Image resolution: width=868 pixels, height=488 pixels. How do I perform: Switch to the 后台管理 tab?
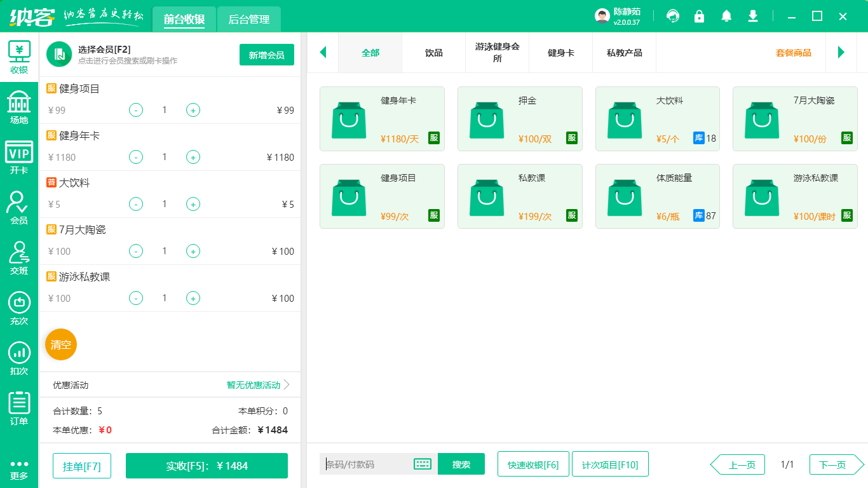click(x=248, y=20)
